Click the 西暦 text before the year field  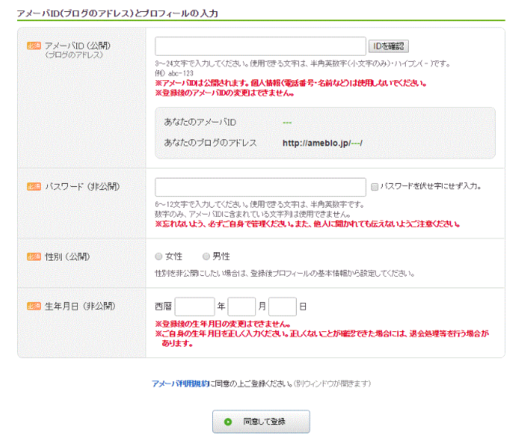tap(163, 306)
